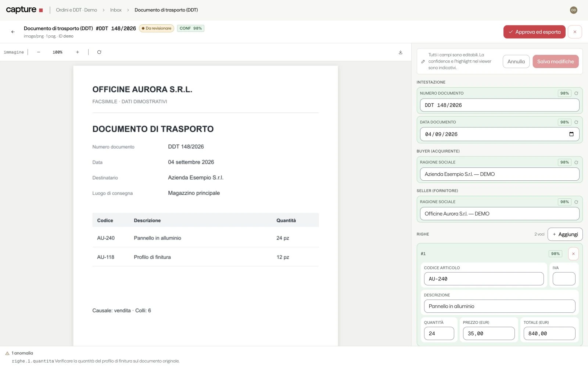The width and height of the screenshot is (588, 368).
Task: Click the 98% confidence badge on line #1
Action: 555,254
